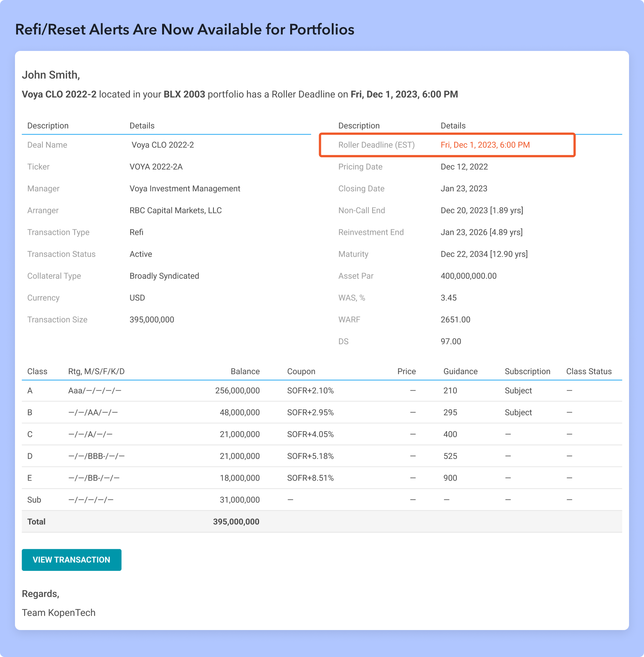Select the WAS 3.45 value

pos(449,298)
